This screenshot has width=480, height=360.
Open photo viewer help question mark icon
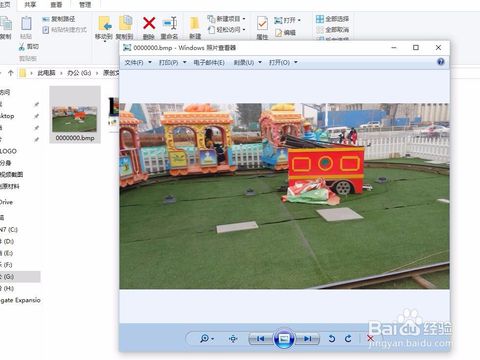(441, 62)
